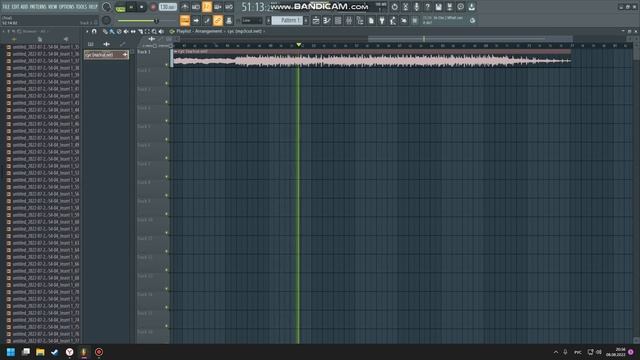Image resolution: width=640 pixels, height=360 pixels.
Task: Open the Mixer view icon
Action: (x=349, y=20)
